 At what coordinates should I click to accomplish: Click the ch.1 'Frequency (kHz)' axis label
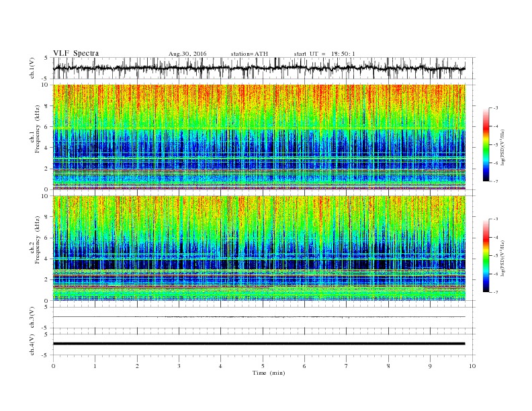coord(38,129)
